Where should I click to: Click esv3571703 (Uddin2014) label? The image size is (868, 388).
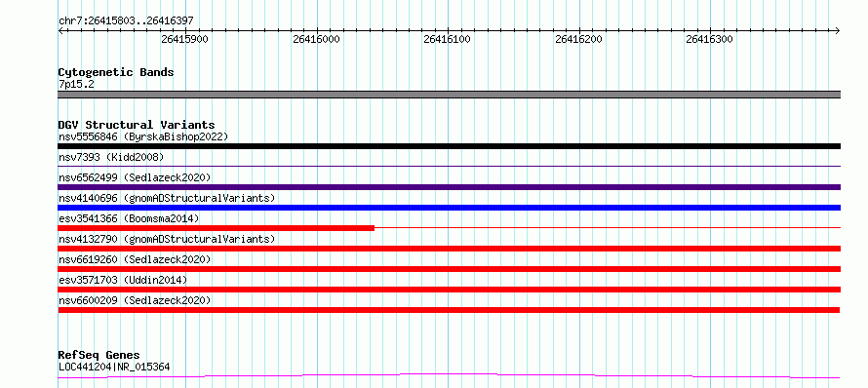(123, 280)
